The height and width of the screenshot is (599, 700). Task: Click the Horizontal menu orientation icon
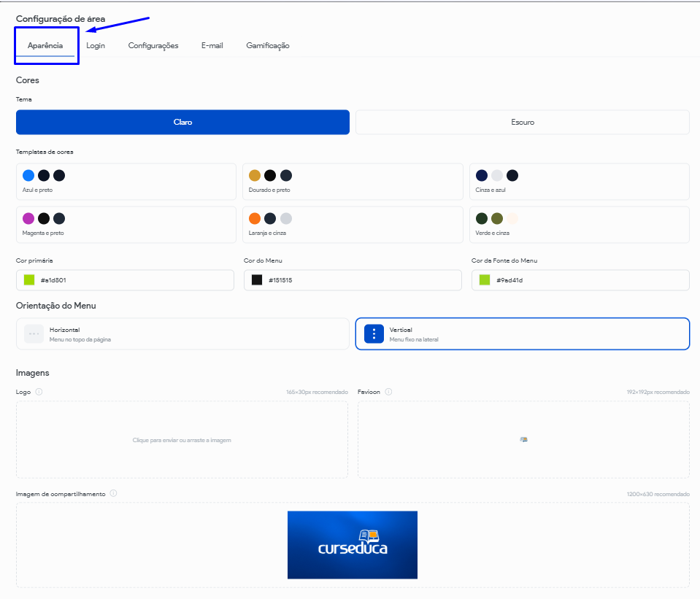34,334
